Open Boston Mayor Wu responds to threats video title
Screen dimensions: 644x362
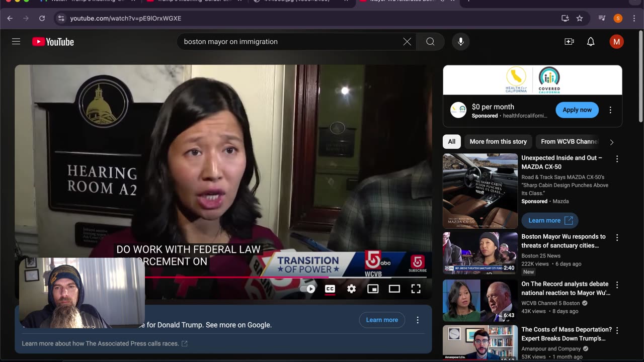pyautogui.click(x=563, y=241)
